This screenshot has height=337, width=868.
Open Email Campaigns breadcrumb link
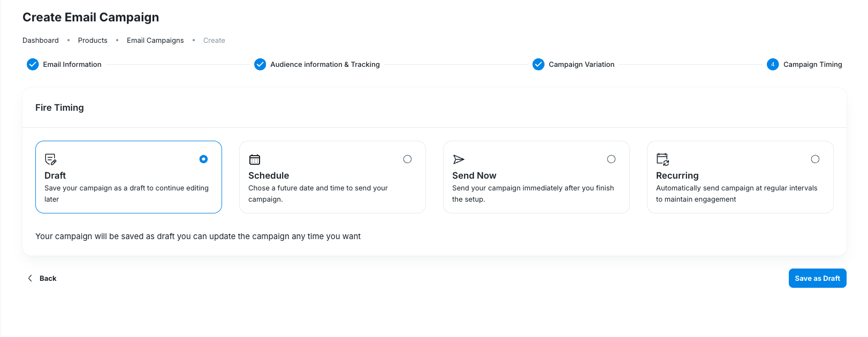(x=155, y=40)
